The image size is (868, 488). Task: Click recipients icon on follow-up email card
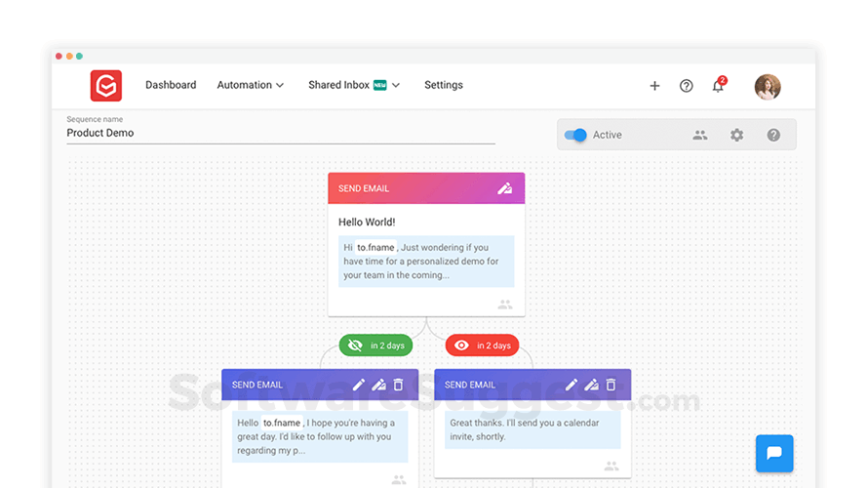click(399, 479)
